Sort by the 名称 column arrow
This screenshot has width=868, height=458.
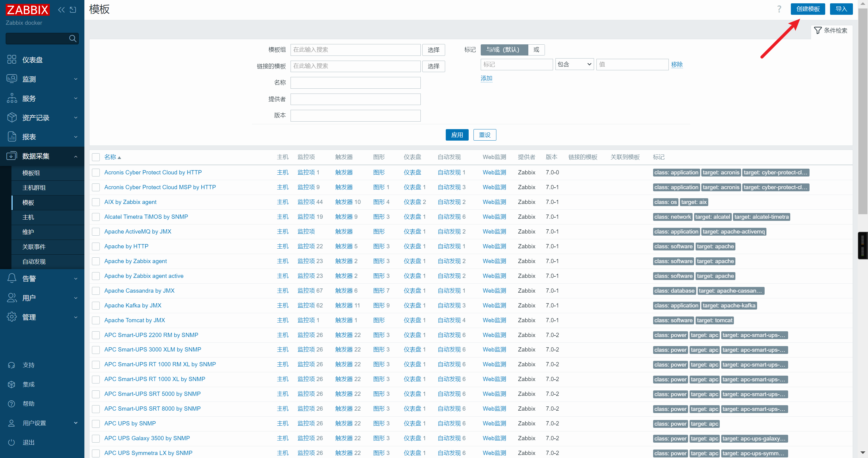tap(119, 157)
